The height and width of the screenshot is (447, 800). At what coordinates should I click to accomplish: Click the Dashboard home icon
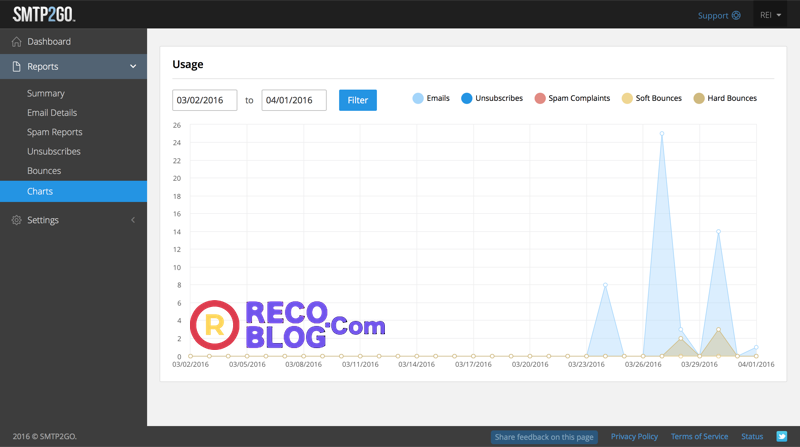point(16,41)
